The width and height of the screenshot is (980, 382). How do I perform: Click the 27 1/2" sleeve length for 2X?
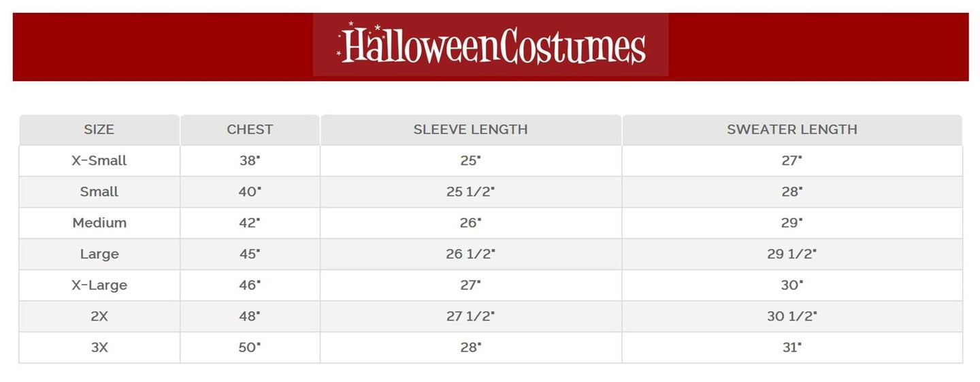(x=470, y=316)
